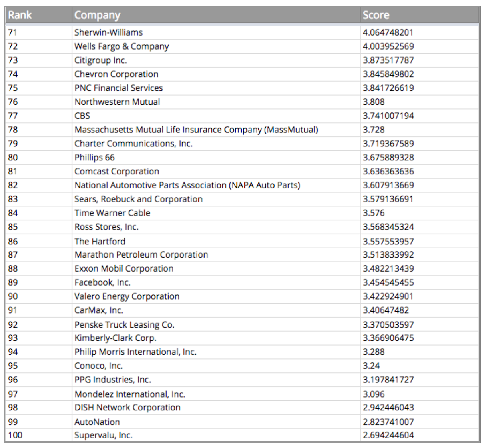Screen dimensions: 486x448
Task: Click the score 2.694244604
Action: pyautogui.click(x=388, y=435)
